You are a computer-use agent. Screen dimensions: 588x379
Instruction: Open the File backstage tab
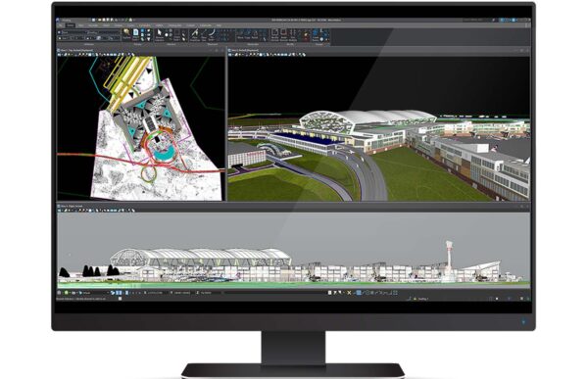click(x=60, y=25)
